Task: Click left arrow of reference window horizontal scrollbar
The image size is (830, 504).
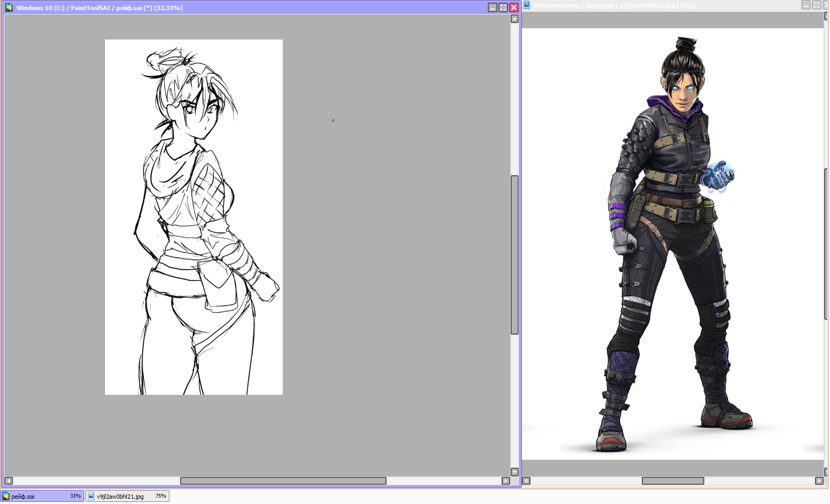Action: [526, 481]
